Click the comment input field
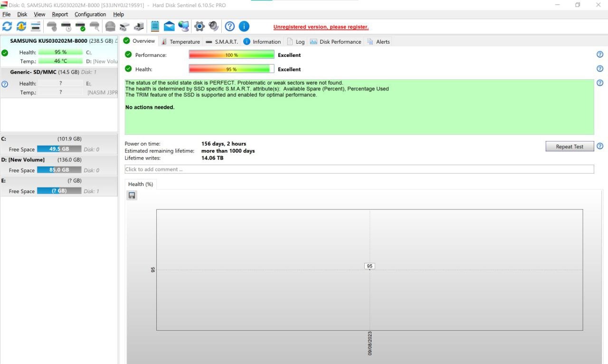The image size is (608, 364). [x=359, y=169]
